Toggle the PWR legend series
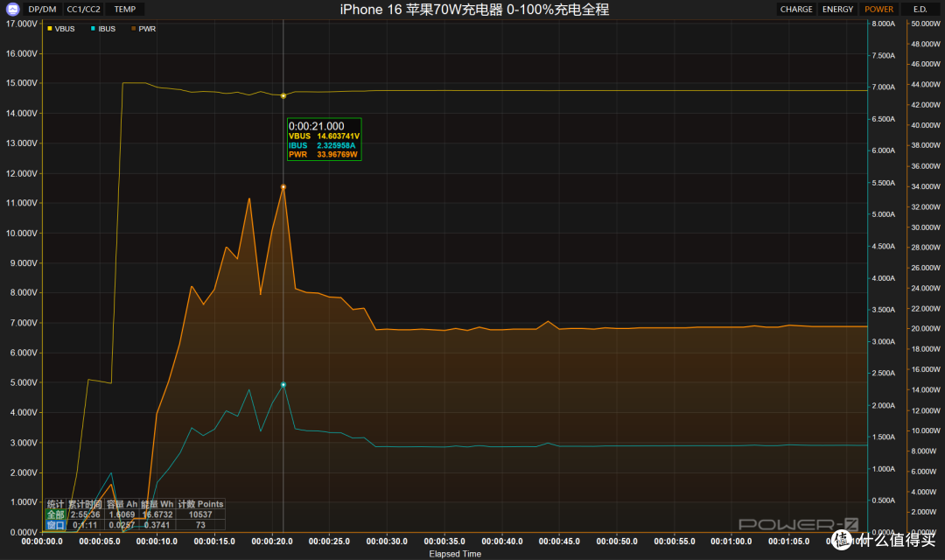This screenshot has width=945, height=560. pos(143,29)
